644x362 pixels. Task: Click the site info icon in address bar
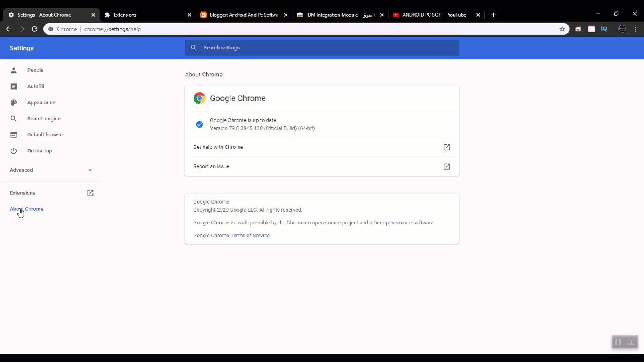pyautogui.click(x=51, y=29)
